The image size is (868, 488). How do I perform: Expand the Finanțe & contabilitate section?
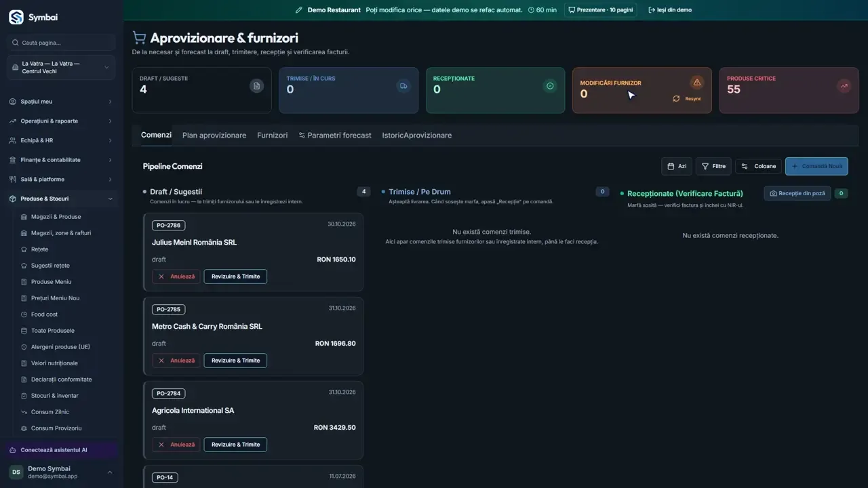(x=61, y=160)
